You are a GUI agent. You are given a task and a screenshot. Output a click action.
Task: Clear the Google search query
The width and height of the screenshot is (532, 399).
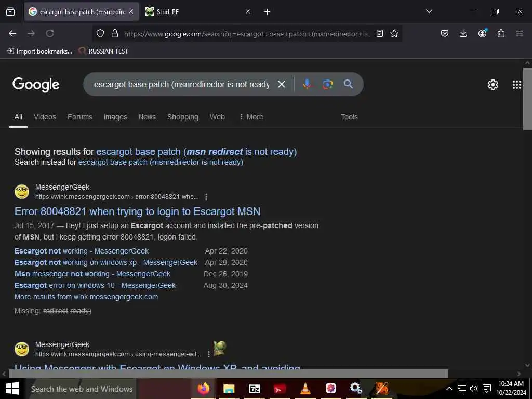point(281,84)
